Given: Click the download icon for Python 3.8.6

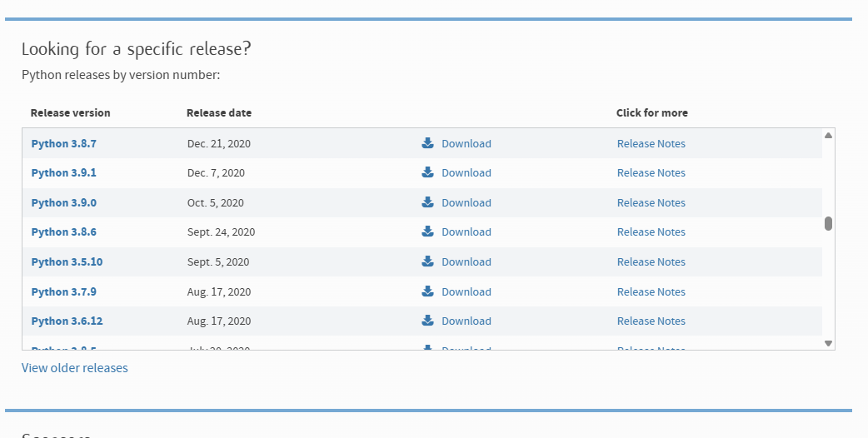Looking at the screenshot, I should (x=427, y=231).
